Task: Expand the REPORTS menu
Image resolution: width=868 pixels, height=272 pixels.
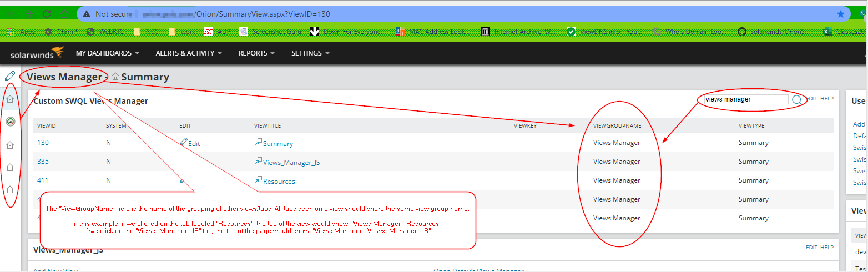Action: [256, 53]
